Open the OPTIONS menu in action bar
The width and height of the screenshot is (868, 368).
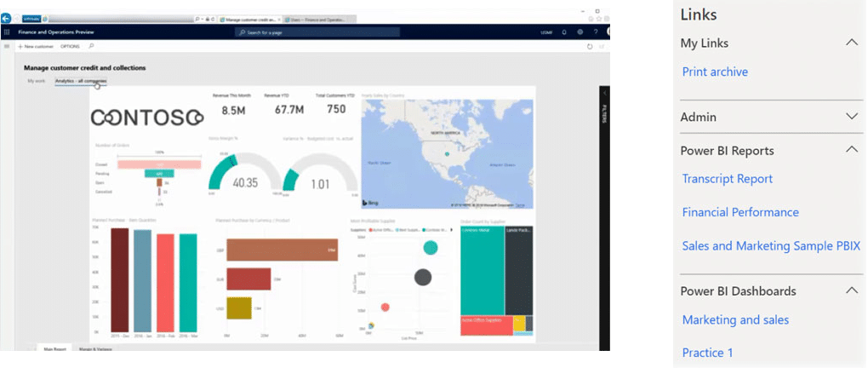click(71, 47)
